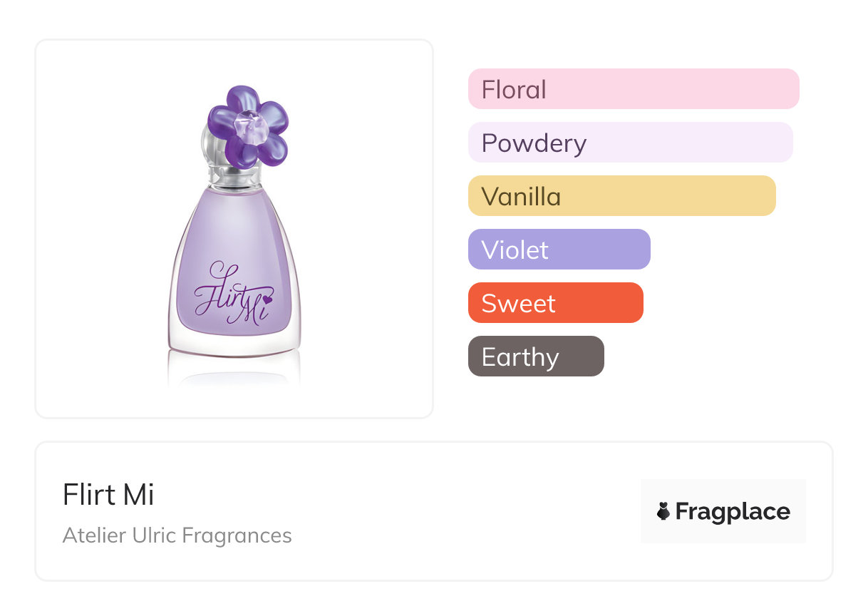Select the pink Floral accord bar
This screenshot has height=616, width=868.
click(633, 89)
